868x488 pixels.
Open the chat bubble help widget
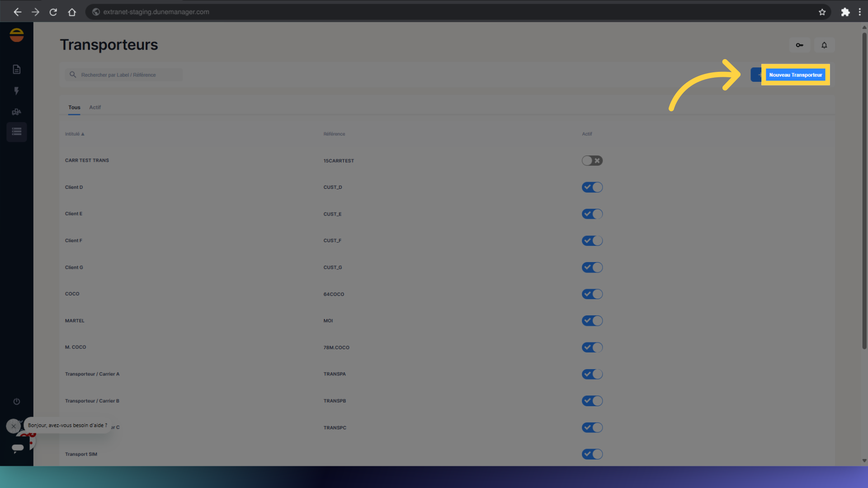[18, 447]
